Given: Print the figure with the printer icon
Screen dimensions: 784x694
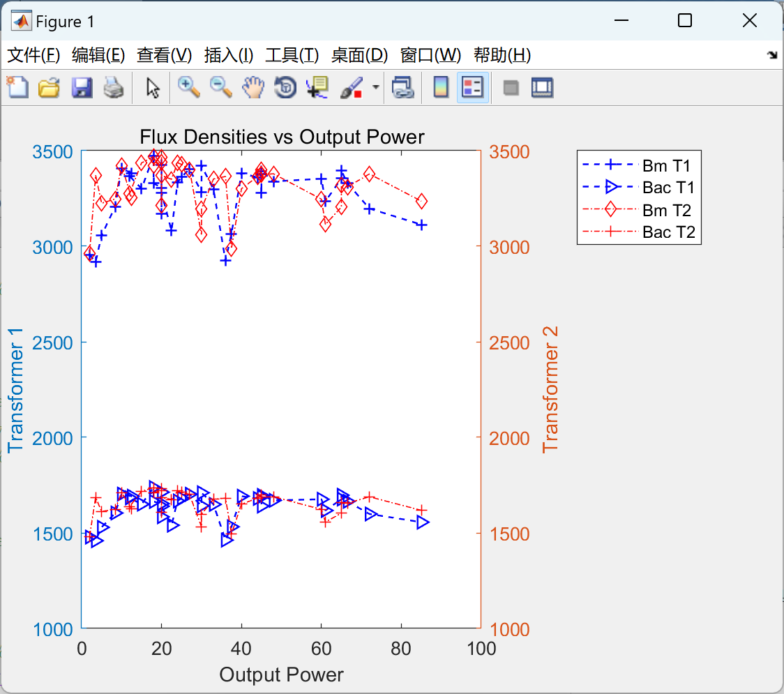Looking at the screenshot, I should click(114, 87).
